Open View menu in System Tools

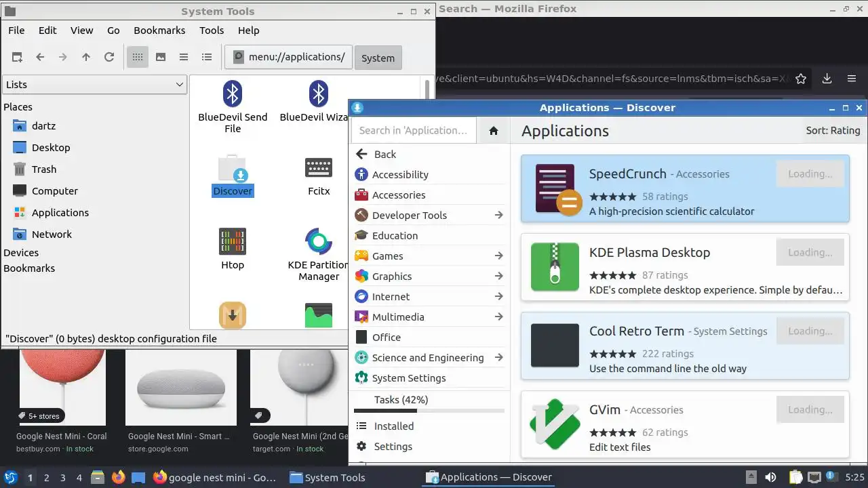coord(82,30)
